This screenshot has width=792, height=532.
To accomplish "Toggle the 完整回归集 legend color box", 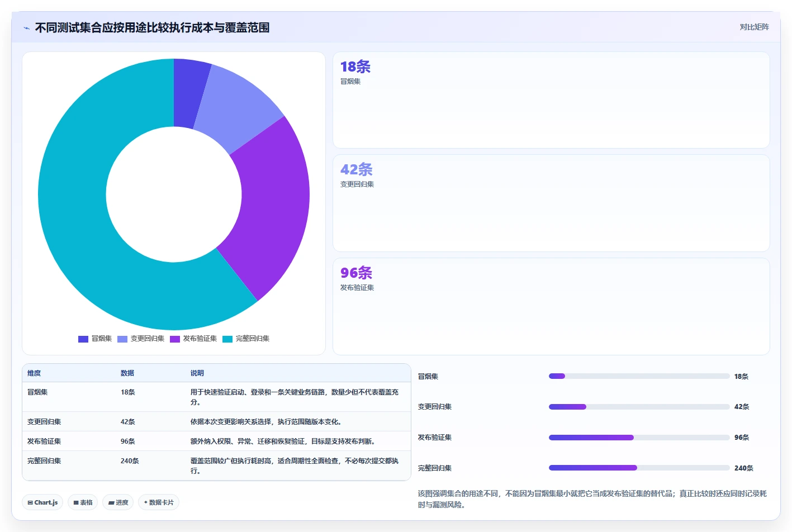I will (227, 339).
